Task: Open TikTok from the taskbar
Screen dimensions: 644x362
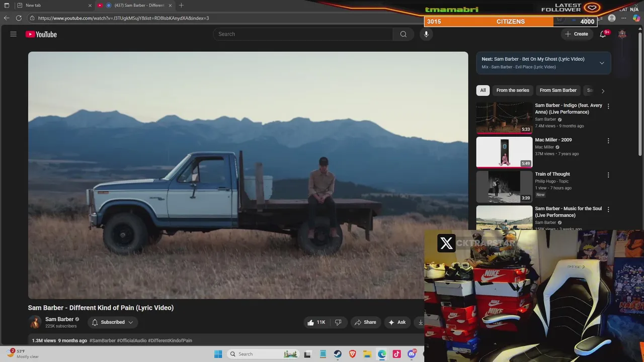Action: (x=396, y=354)
